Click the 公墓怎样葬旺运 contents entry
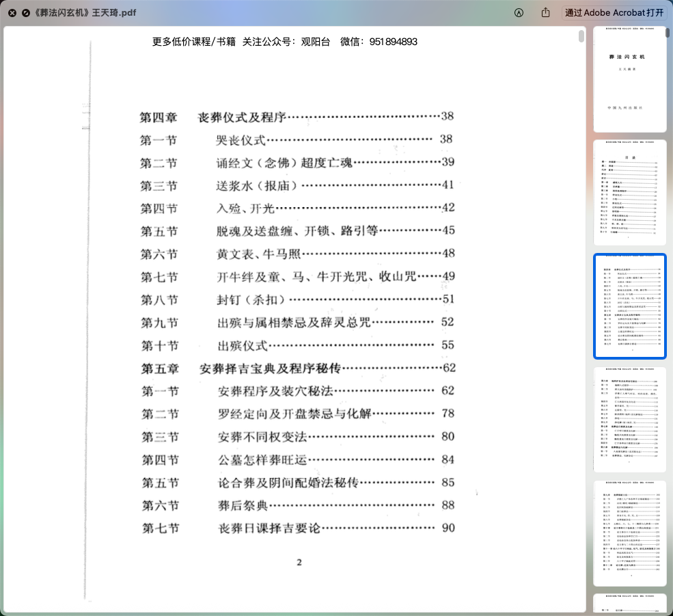Viewport: 673px width, 616px height. tap(262, 460)
